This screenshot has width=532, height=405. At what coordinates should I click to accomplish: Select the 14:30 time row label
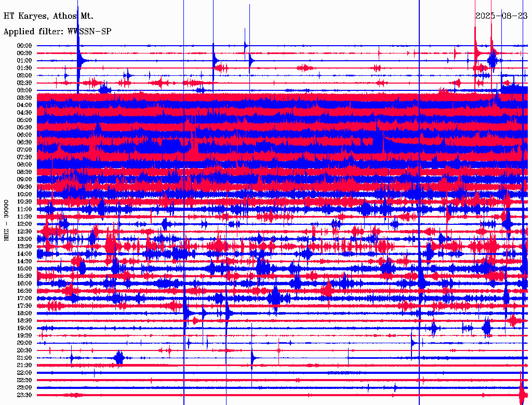click(x=24, y=262)
